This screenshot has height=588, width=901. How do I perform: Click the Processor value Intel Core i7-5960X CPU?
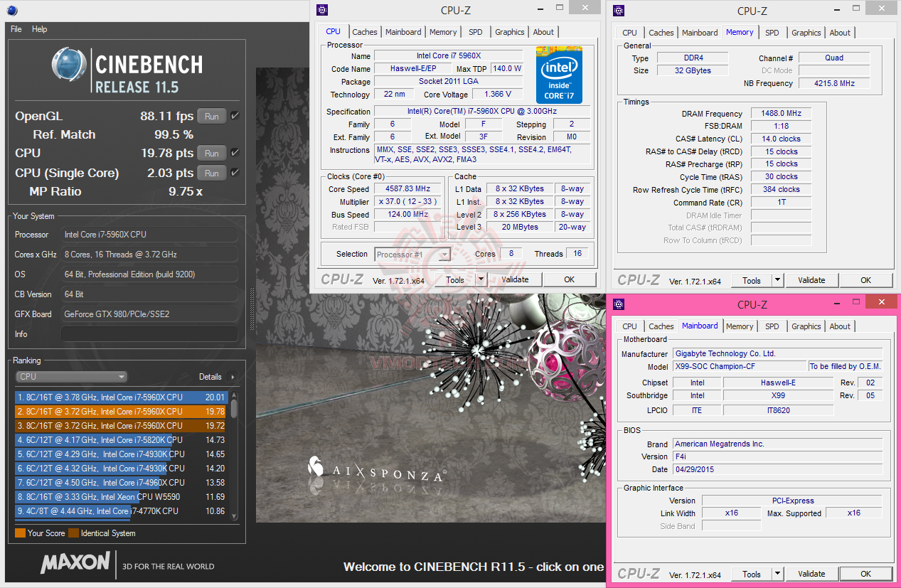(x=149, y=235)
